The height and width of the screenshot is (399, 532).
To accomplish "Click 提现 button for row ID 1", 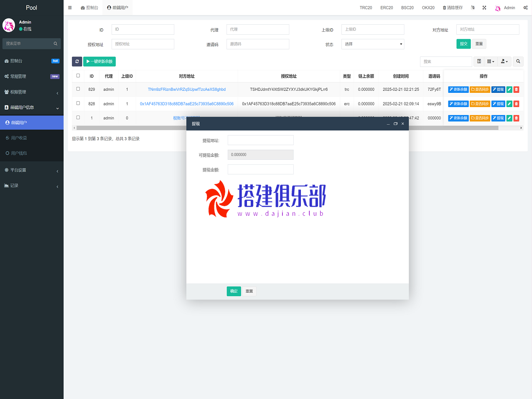I will [x=498, y=118].
